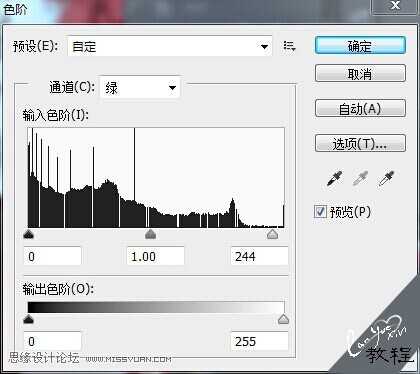This screenshot has height=374, width=420.
Task: Focus the output shadow field showing 0
Action: tap(52, 341)
